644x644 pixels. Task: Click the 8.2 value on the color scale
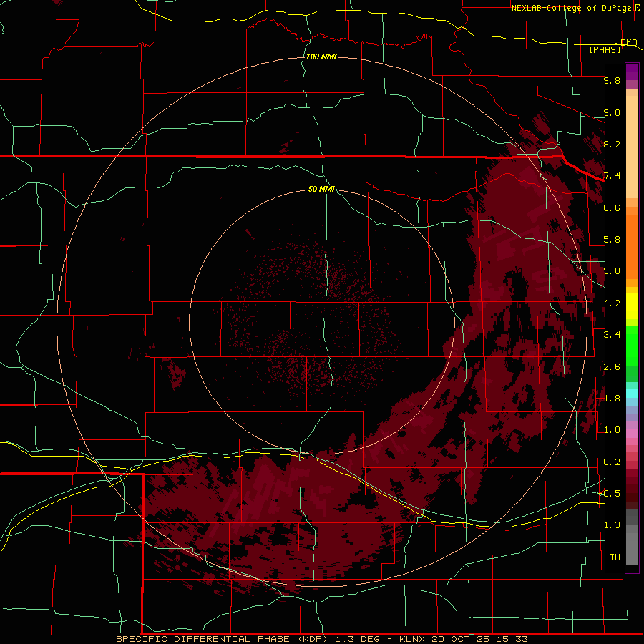(612, 144)
